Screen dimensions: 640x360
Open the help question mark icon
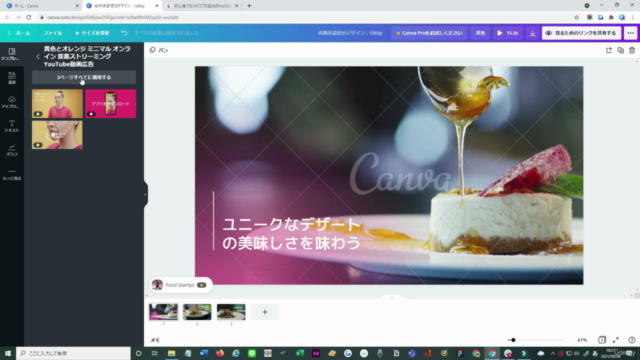[632, 340]
